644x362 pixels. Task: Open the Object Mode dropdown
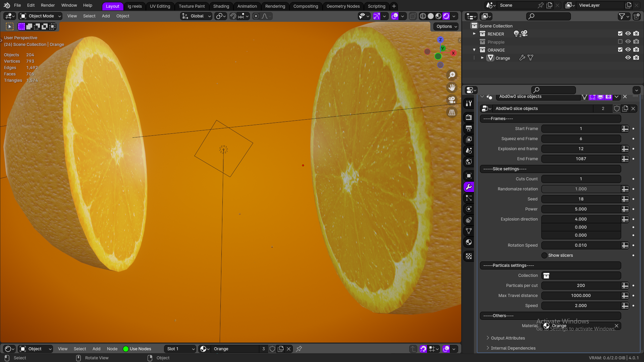coord(40,16)
